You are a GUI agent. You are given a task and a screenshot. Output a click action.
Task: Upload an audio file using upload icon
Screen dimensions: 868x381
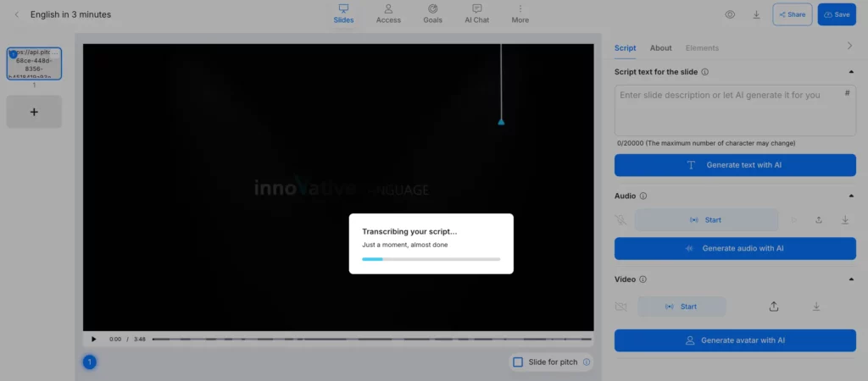[x=819, y=220]
